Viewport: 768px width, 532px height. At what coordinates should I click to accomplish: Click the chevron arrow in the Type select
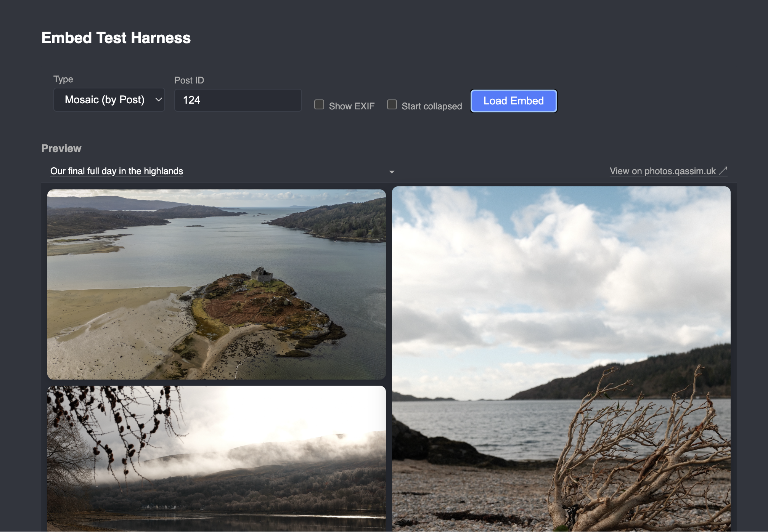(158, 100)
